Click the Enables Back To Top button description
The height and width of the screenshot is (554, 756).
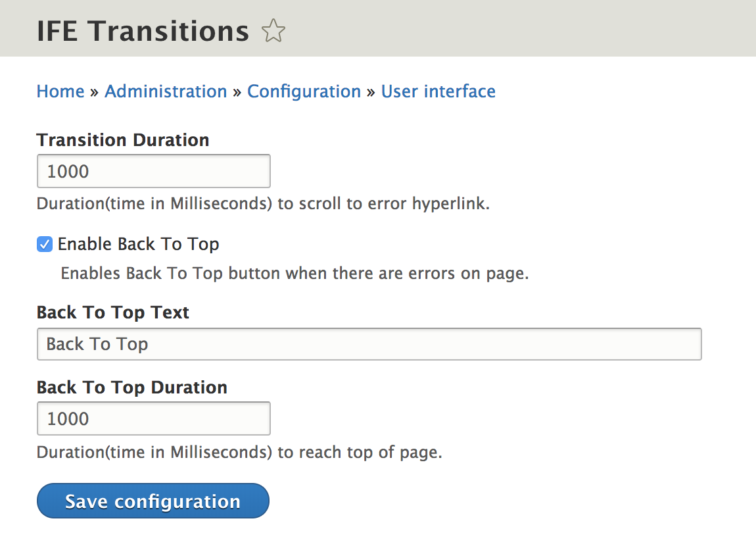[295, 273]
